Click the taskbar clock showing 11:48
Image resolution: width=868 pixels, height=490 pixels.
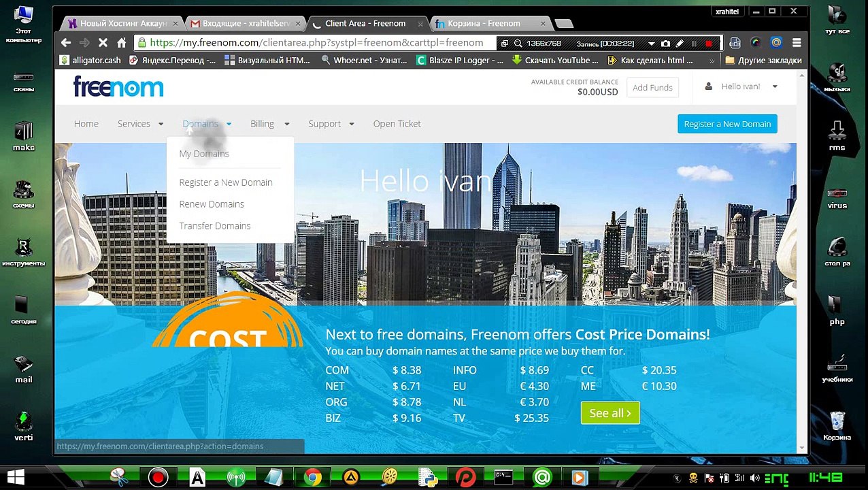[x=826, y=478]
